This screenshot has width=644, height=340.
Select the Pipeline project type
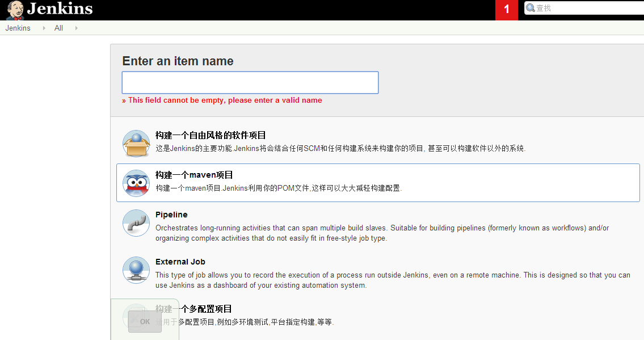tap(172, 215)
